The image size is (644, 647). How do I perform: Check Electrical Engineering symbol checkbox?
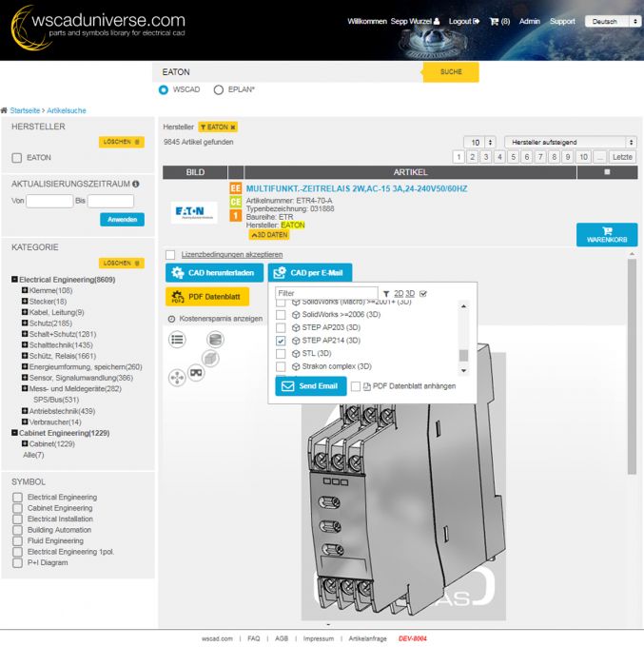click(x=17, y=498)
